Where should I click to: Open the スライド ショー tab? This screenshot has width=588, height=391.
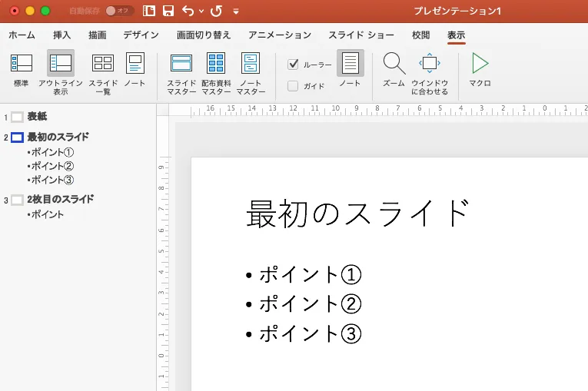click(x=361, y=35)
